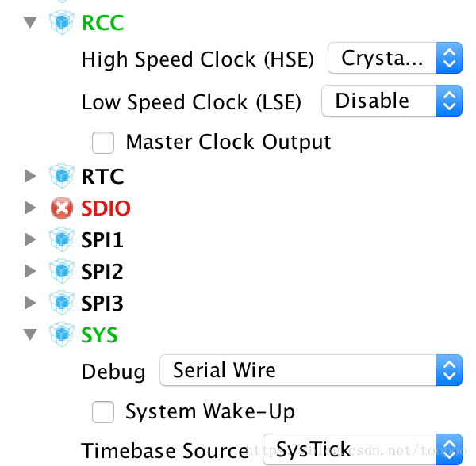Image resolution: width=476 pixels, height=466 pixels.
Task: Select the SDIO tree item label
Action: (106, 208)
